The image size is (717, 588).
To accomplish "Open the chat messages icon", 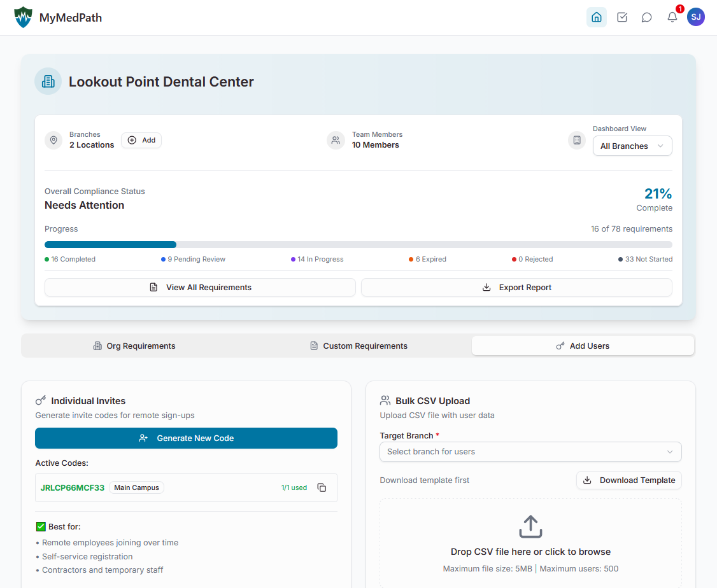I will (x=647, y=17).
